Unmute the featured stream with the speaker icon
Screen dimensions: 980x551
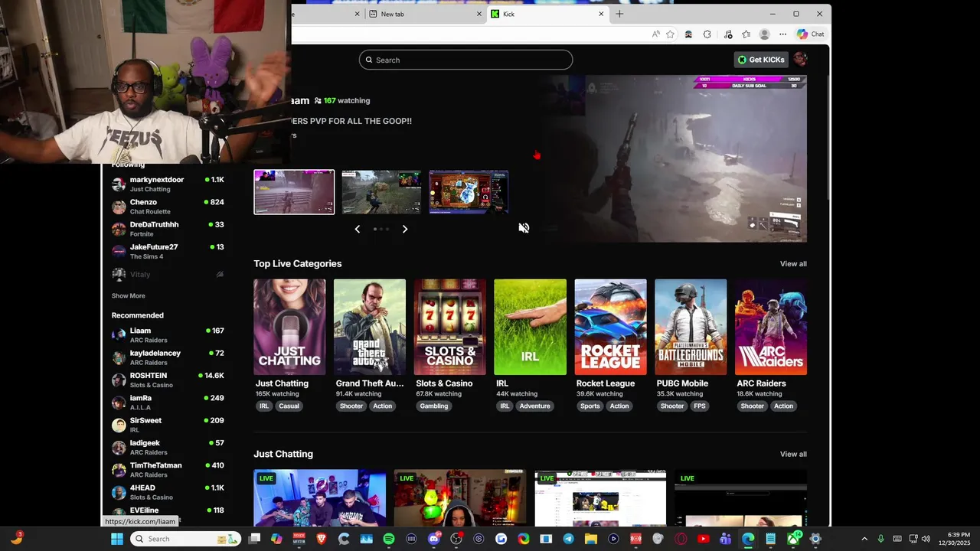524,228
